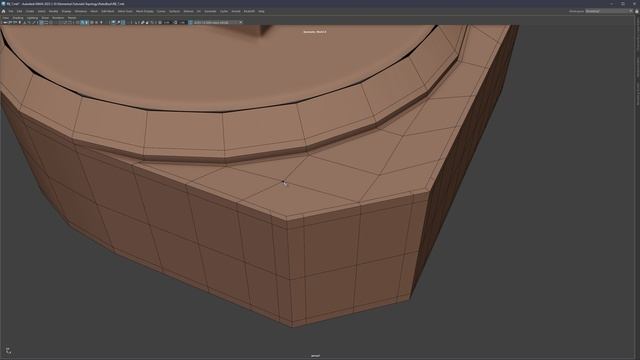Open the Mesh menu

click(x=94, y=11)
